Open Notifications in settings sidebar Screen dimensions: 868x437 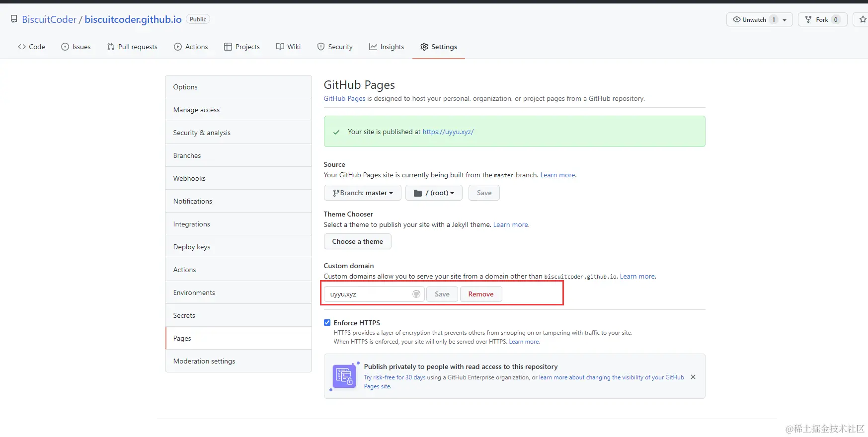[238, 201]
